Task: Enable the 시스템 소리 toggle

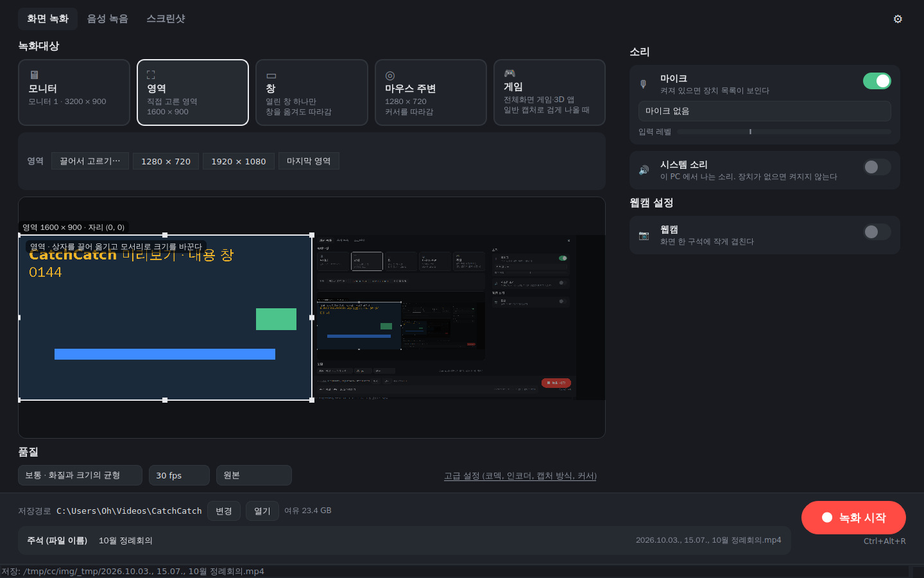Action: click(877, 167)
